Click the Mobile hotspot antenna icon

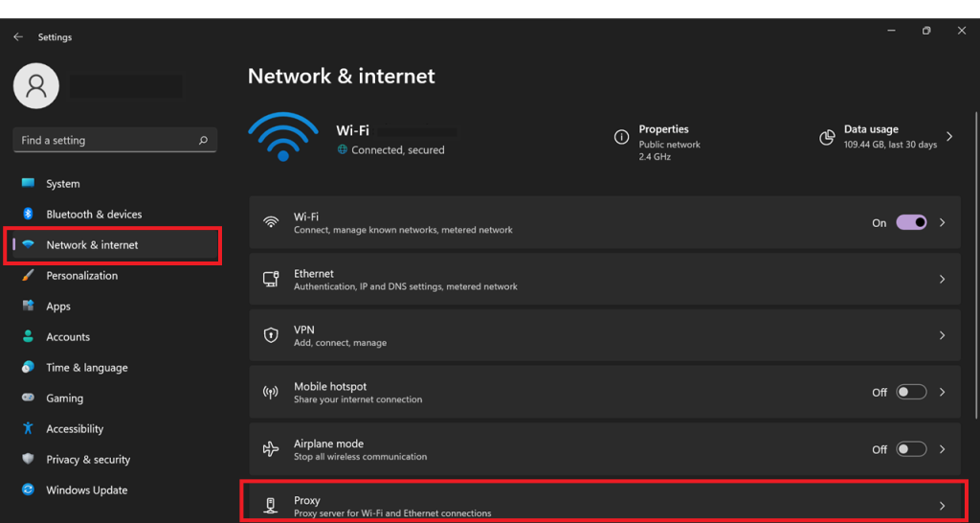(271, 393)
